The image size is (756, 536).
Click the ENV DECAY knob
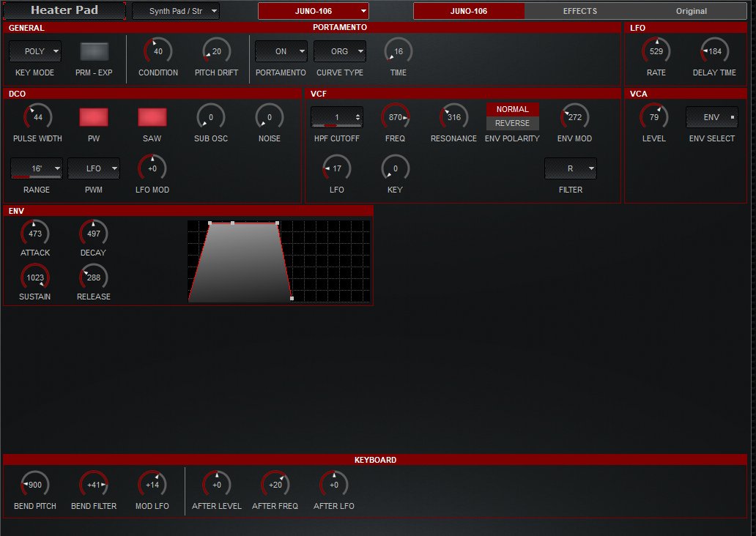click(x=94, y=234)
